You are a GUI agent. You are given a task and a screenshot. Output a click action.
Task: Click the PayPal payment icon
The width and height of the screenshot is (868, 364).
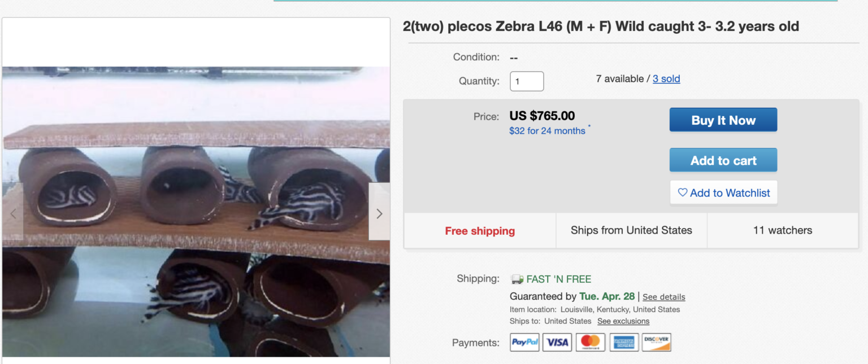click(524, 343)
